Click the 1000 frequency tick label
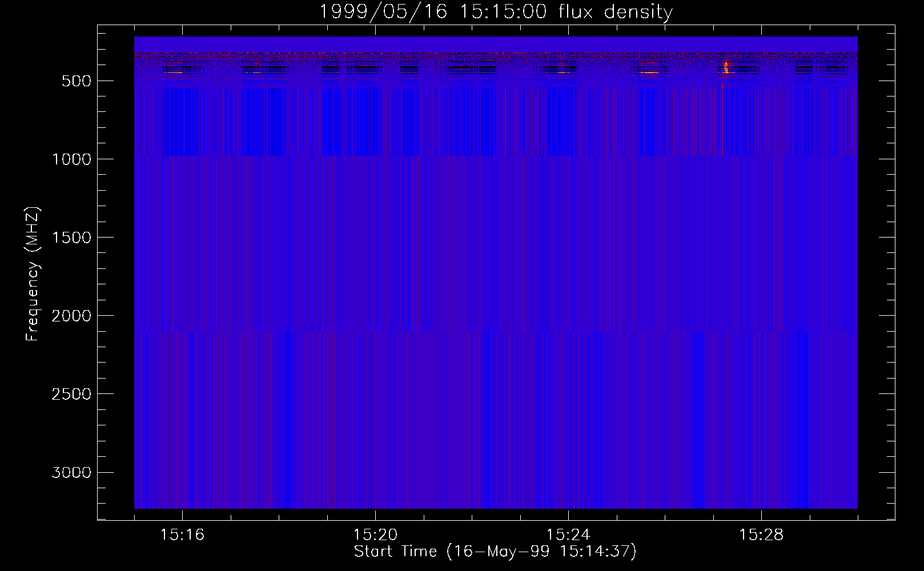Image resolution: width=924 pixels, height=571 pixels. click(71, 159)
